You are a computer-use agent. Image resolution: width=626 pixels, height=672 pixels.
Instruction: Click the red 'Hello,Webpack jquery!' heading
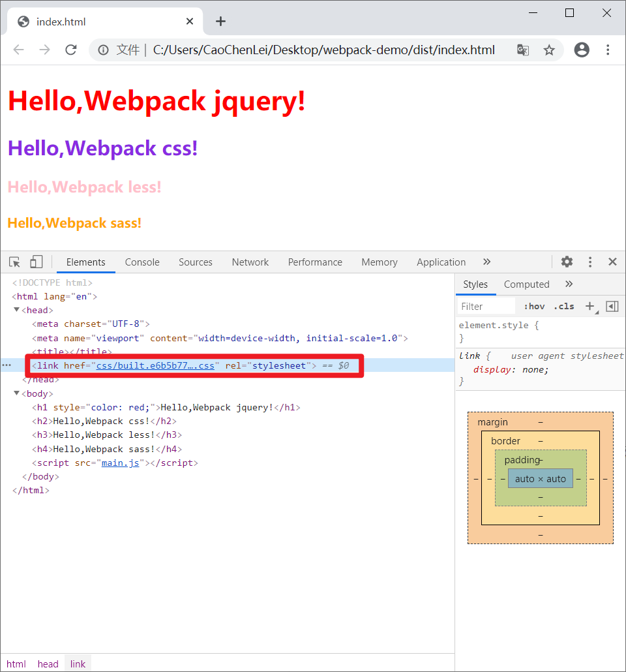click(156, 101)
